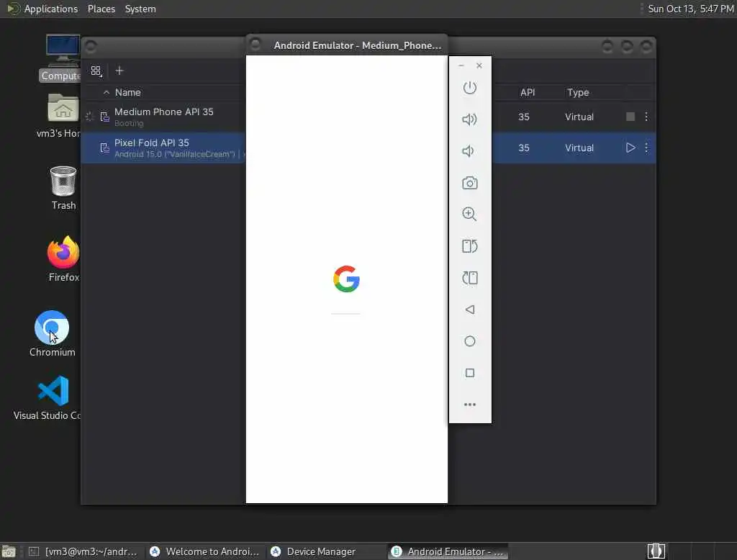The height and width of the screenshot is (560, 737).
Task: Open the System menu
Action: pos(140,9)
